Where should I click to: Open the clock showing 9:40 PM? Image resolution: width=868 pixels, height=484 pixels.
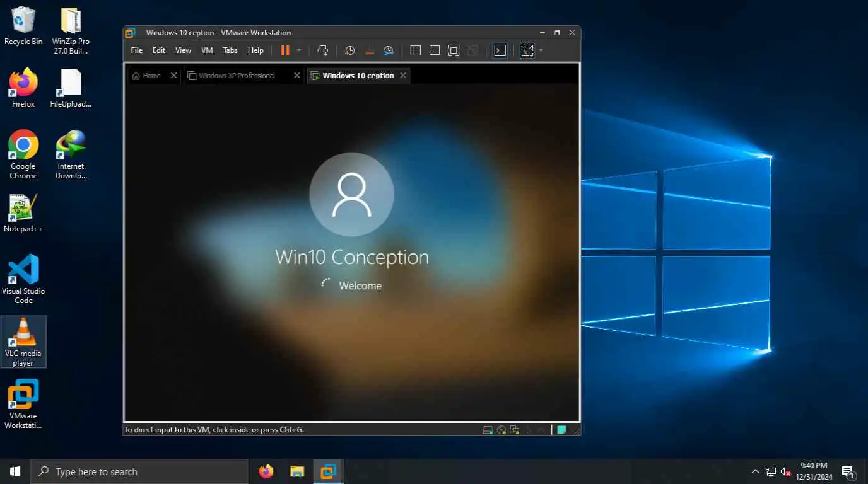pyautogui.click(x=814, y=471)
